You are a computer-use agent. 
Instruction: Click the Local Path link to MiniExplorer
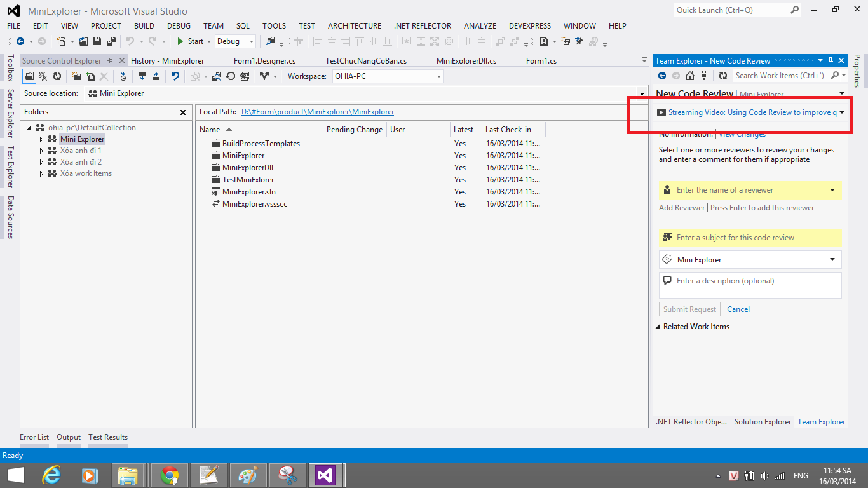click(x=318, y=112)
